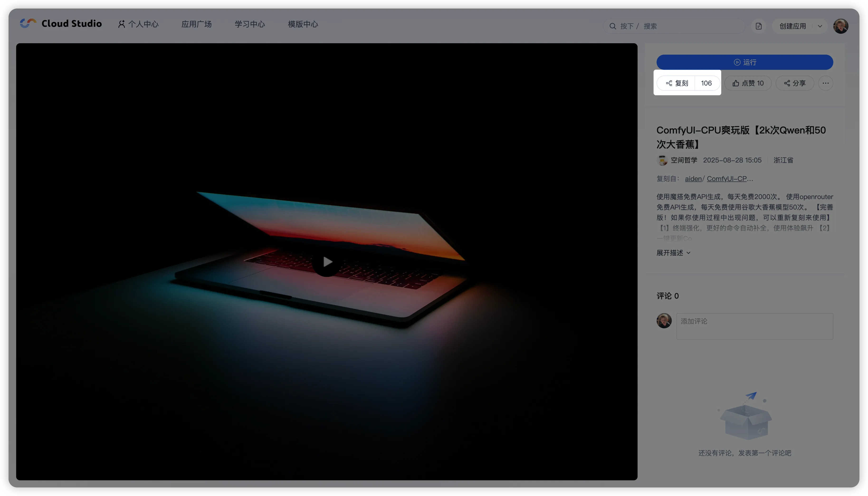Click the 添加评论 comment box
The height and width of the screenshot is (496, 868).
pos(754,326)
